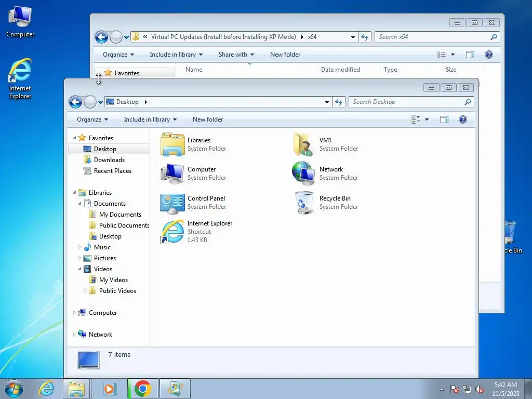
Task: Open the Internet Explorer desktop shortcut
Action: 20,79
